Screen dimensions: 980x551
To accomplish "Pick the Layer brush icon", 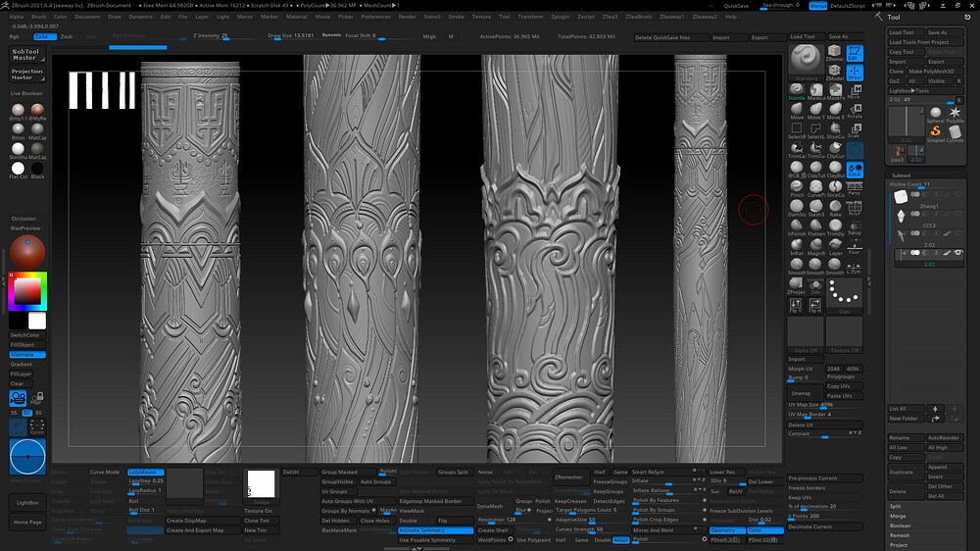I will pyautogui.click(x=836, y=246).
